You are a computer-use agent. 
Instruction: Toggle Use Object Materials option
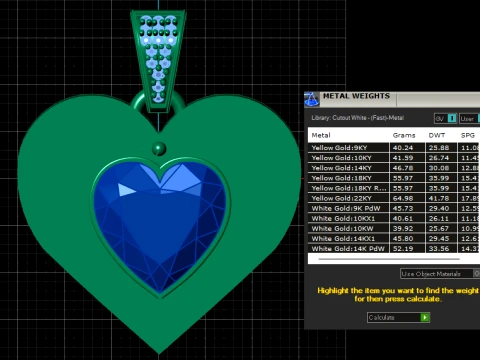tap(440, 274)
